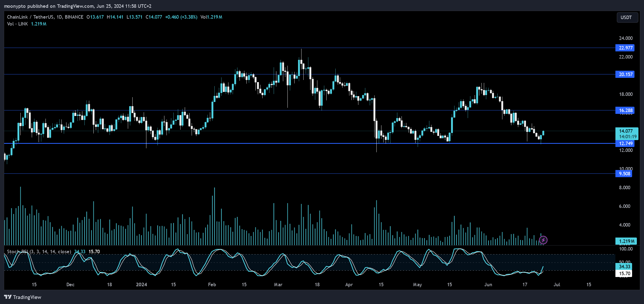Click the closing price C14.077 value
Screen dimensions: 644x304
pyautogui.click(x=154, y=17)
